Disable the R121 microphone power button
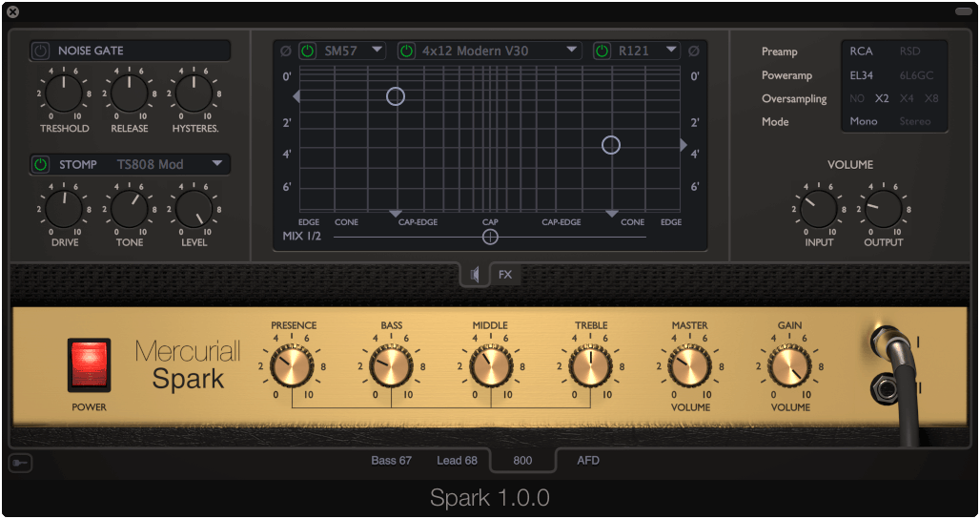The width and height of the screenshot is (980, 519). pos(602,51)
